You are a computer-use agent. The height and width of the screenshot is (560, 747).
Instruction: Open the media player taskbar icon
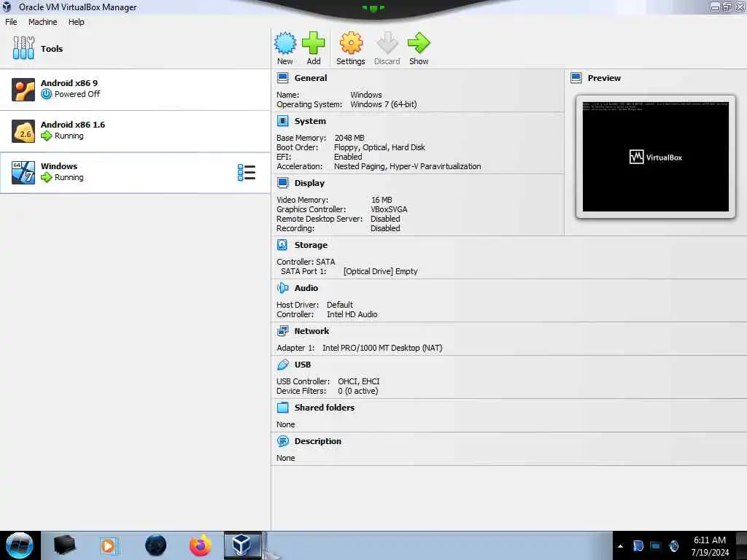(108, 545)
